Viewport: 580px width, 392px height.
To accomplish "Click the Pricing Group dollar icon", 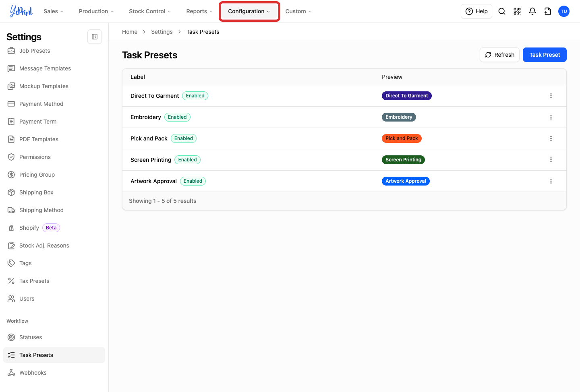I will (x=11, y=175).
